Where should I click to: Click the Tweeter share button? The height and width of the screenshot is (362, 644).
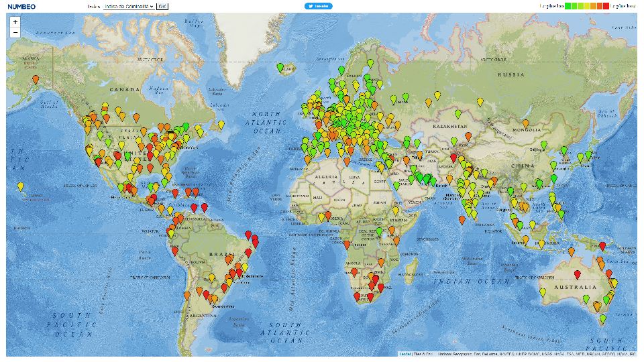coord(319,6)
